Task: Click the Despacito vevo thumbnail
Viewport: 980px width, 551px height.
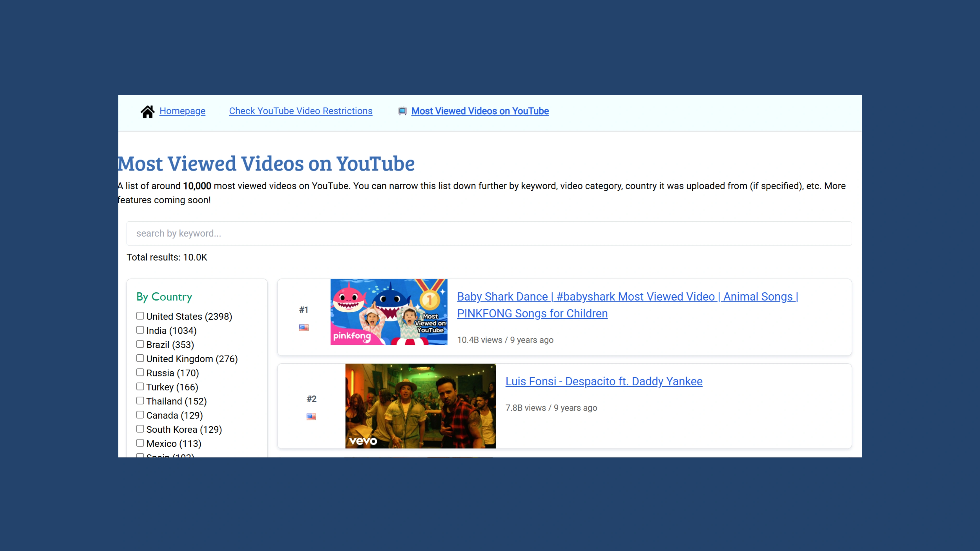Action: point(421,406)
